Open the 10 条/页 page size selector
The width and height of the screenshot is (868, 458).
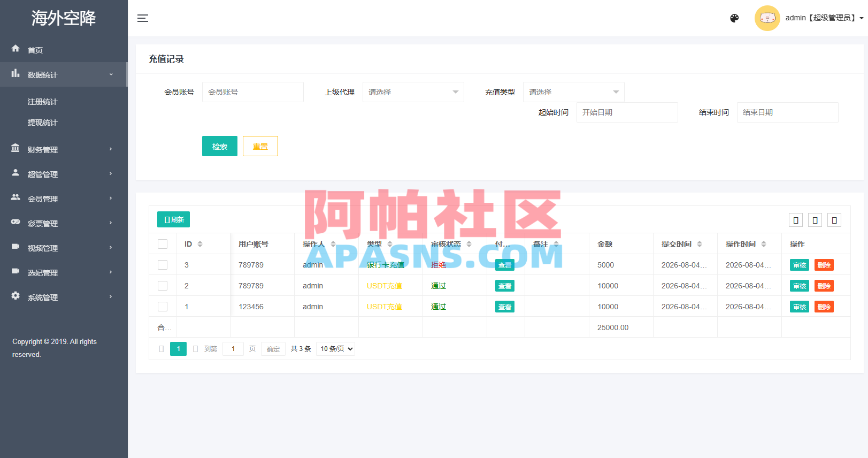click(x=336, y=349)
